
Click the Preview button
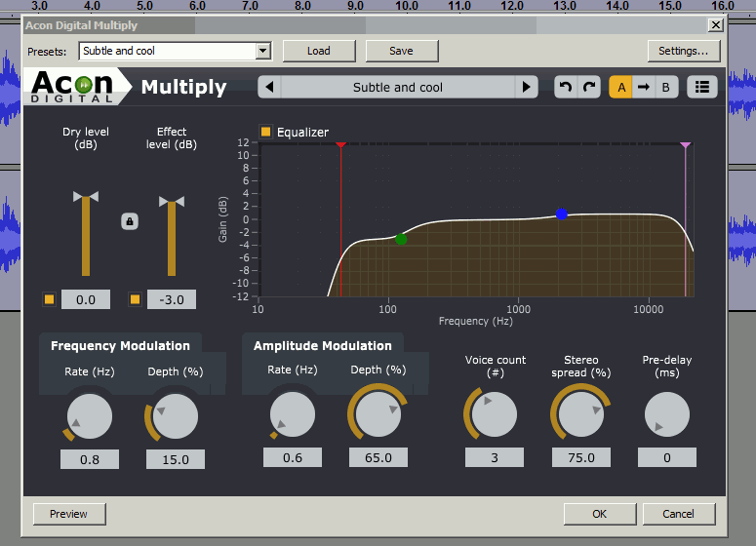[69, 514]
